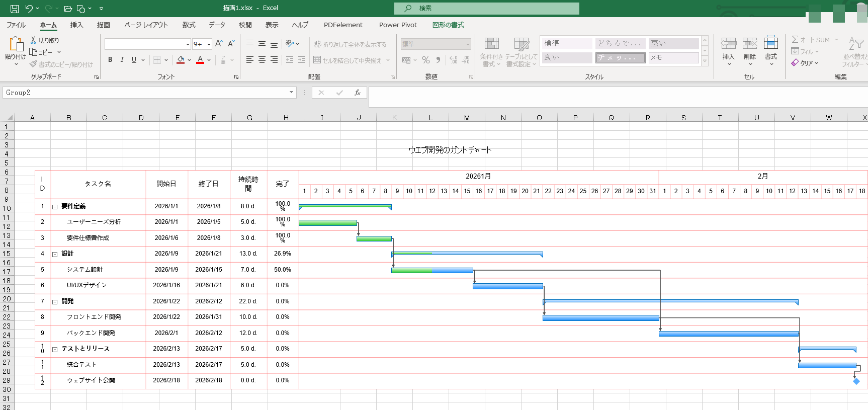
Task: Toggle Italic formatting
Action: (122, 60)
